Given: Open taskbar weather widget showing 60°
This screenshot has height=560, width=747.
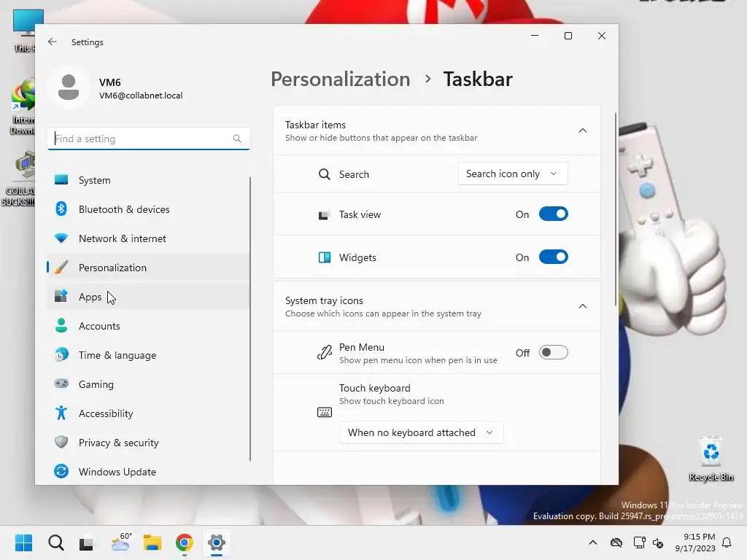Looking at the screenshot, I should point(120,542).
